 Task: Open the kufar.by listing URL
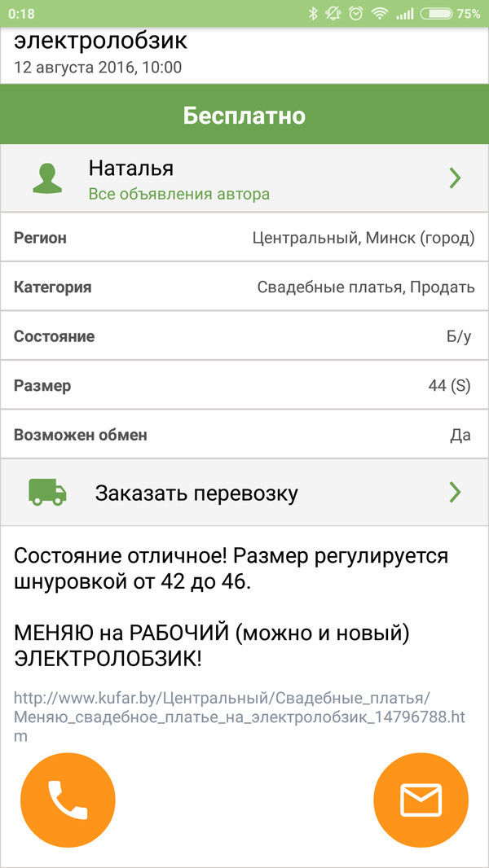222,717
